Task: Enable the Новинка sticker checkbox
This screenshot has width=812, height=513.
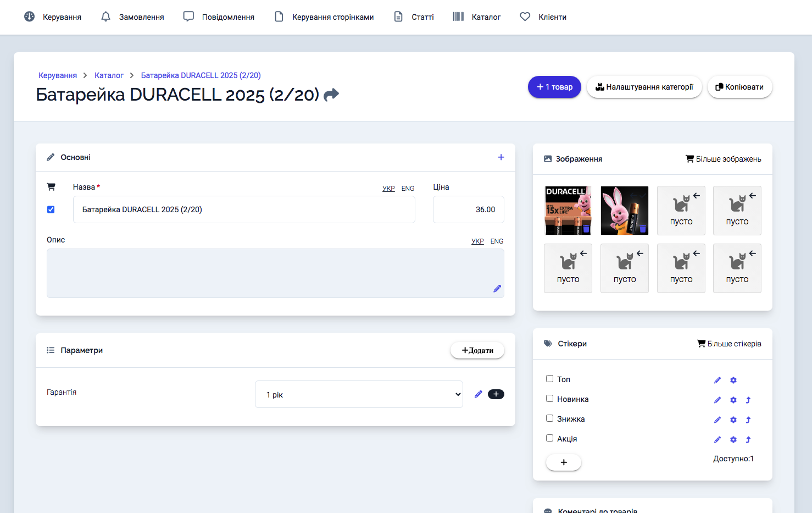Action: pos(549,399)
